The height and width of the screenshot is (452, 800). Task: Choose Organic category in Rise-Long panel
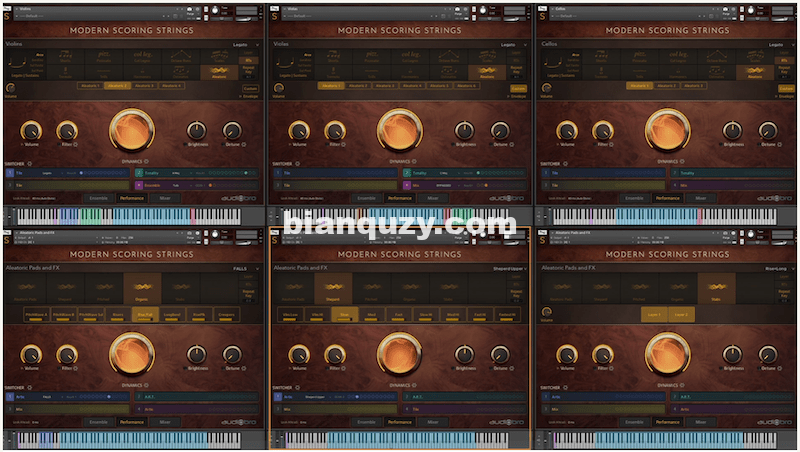pyautogui.click(x=678, y=288)
